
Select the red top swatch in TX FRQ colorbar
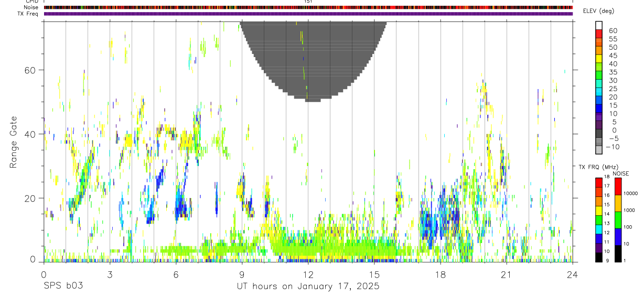coord(599,183)
